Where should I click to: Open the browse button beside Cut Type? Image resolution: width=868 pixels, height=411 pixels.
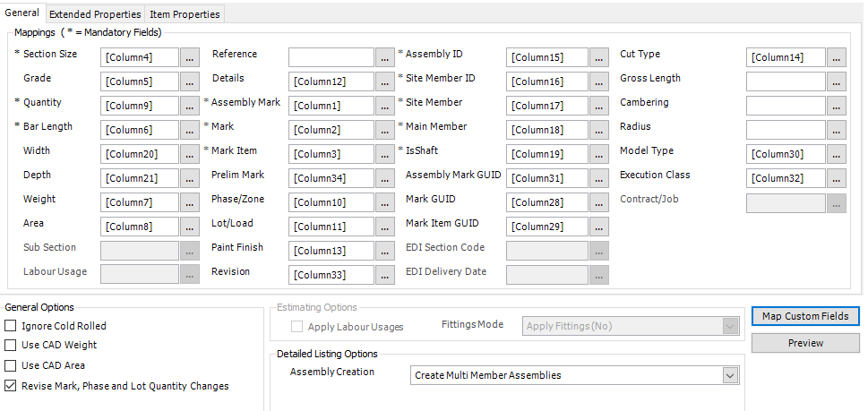click(836, 57)
